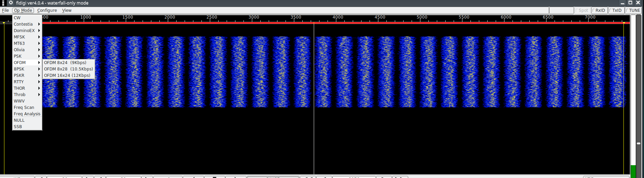The image size is (644, 178).
Task: Expand the MFSK submenu
Action: click(x=27, y=37)
